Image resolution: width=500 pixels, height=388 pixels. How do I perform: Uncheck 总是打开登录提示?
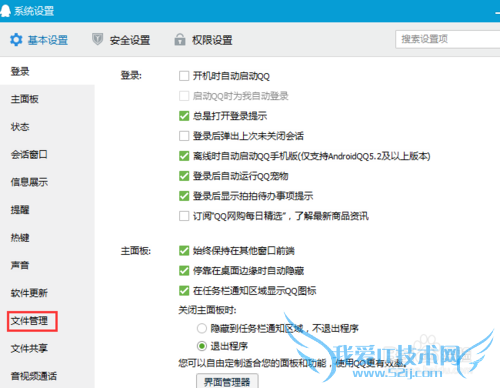point(184,116)
